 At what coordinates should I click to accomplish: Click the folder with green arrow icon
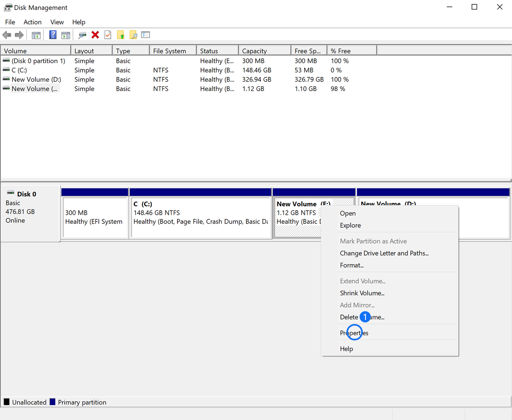click(x=121, y=35)
